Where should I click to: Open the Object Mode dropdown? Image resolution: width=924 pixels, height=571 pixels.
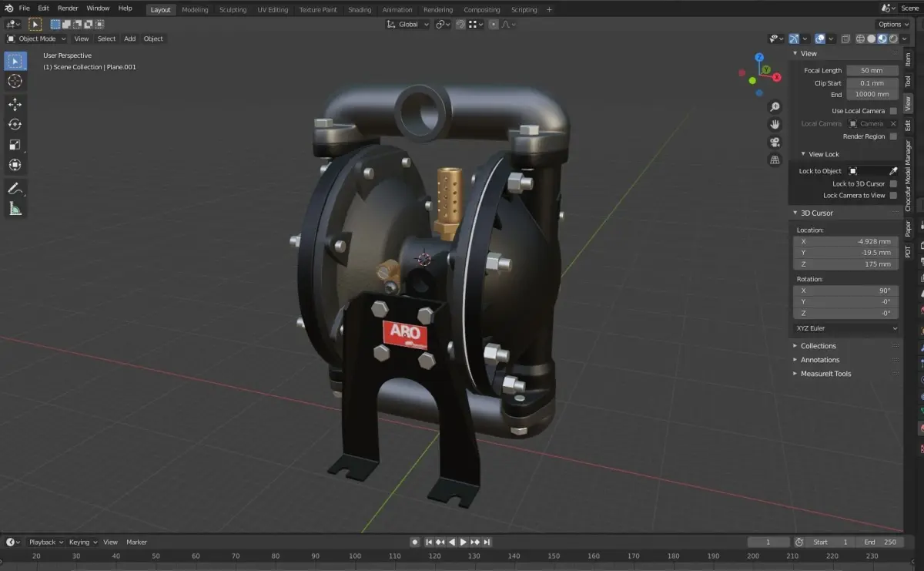pos(36,39)
